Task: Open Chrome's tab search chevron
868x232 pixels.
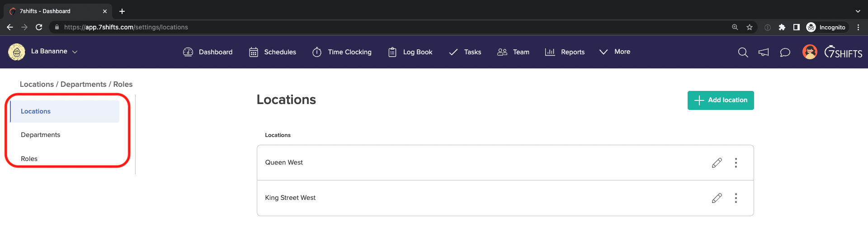Action: coord(858,11)
